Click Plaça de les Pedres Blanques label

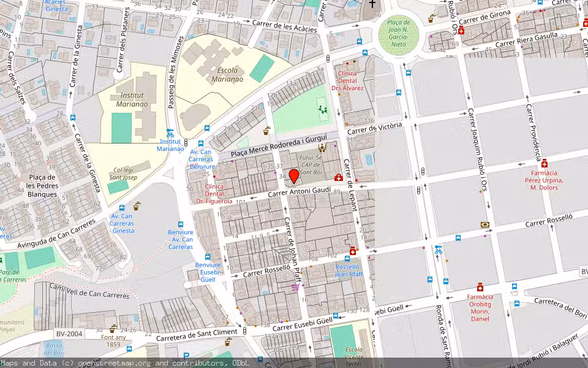coord(42,186)
